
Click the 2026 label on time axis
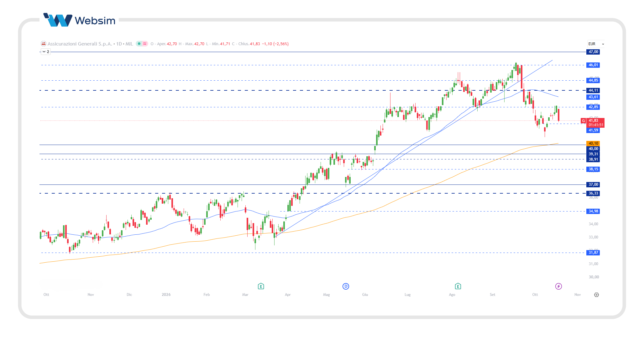[x=166, y=295]
